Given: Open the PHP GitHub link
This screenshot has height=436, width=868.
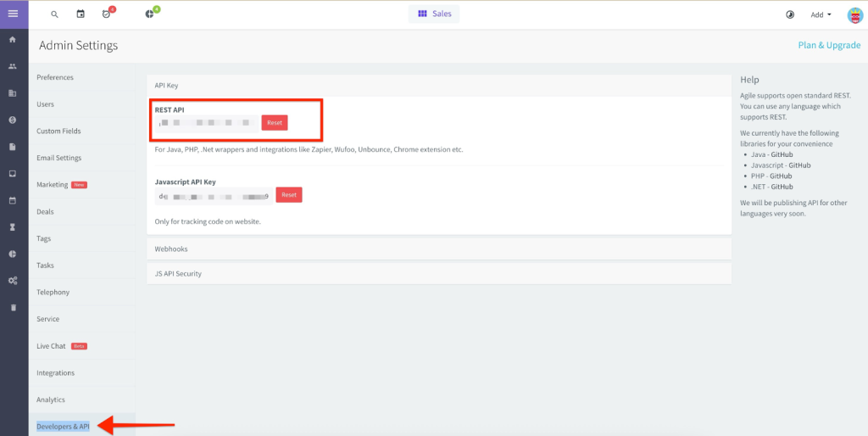Looking at the screenshot, I should point(780,176).
